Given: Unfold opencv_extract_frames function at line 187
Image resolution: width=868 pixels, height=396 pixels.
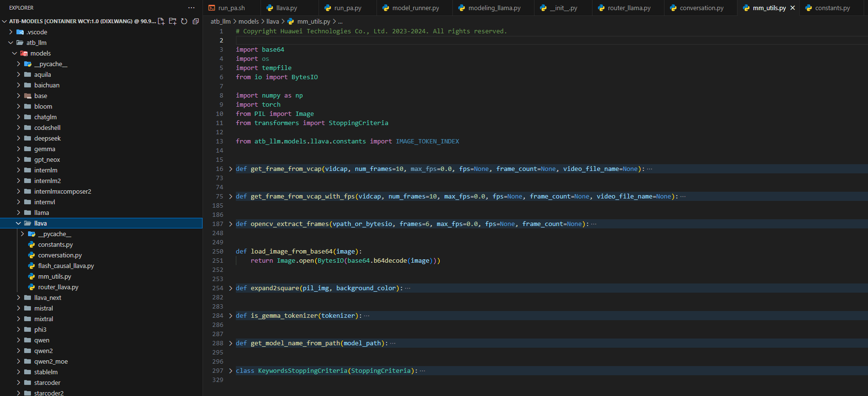Looking at the screenshot, I should [x=231, y=224].
